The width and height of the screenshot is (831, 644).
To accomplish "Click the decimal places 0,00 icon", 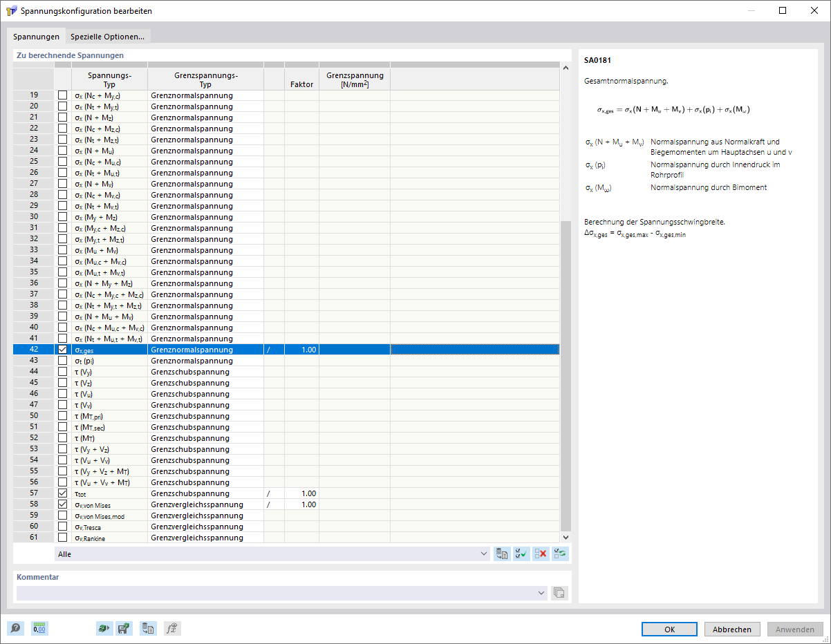I will (x=39, y=628).
